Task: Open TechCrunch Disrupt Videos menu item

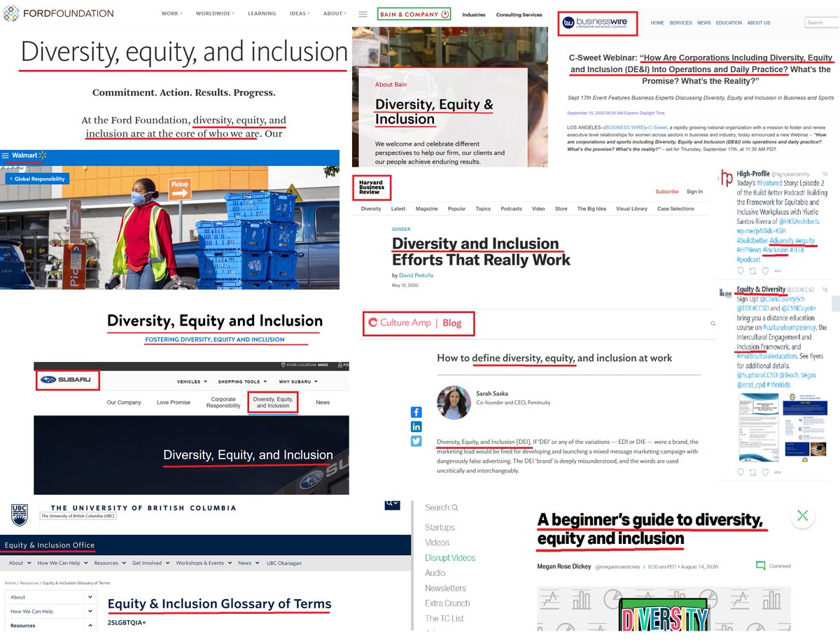Action: (450, 558)
